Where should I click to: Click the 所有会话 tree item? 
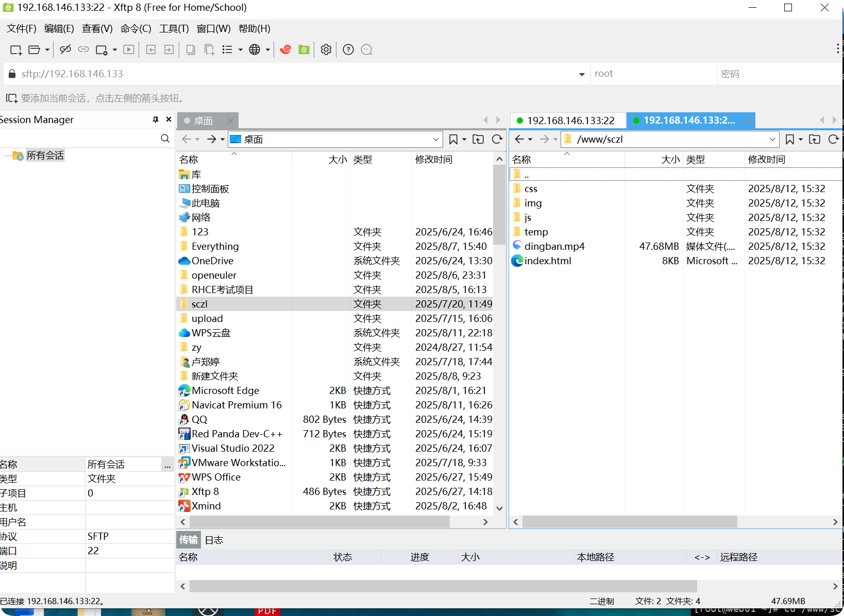[45, 156]
